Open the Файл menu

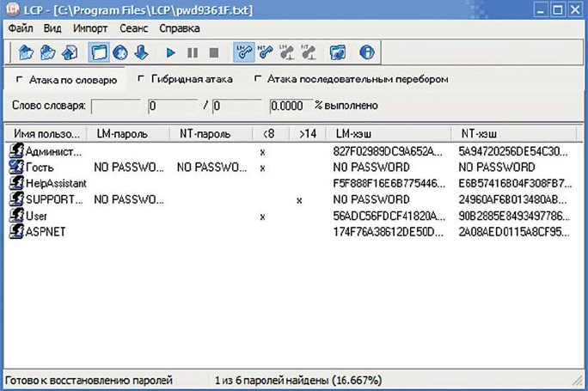[20, 27]
